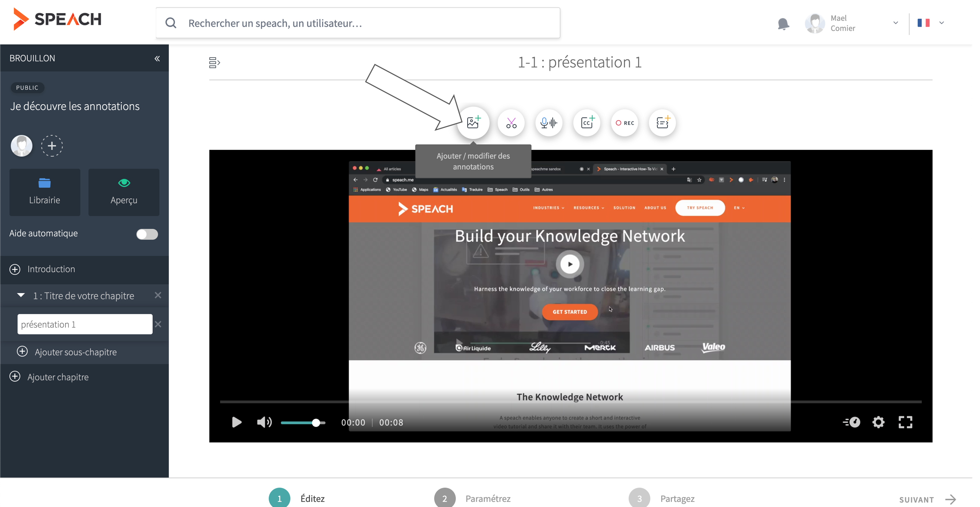Open the playback speed control

click(852, 422)
